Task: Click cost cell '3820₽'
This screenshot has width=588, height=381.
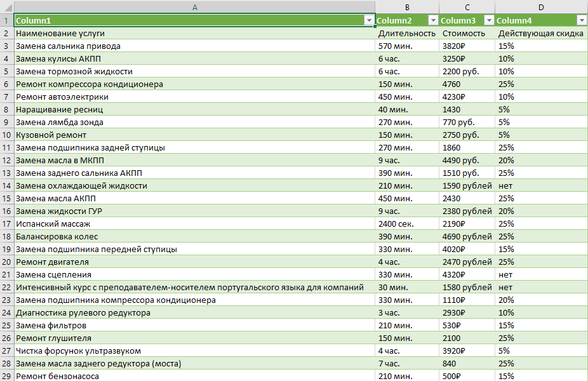Action: pyautogui.click(x=467, y=46)
